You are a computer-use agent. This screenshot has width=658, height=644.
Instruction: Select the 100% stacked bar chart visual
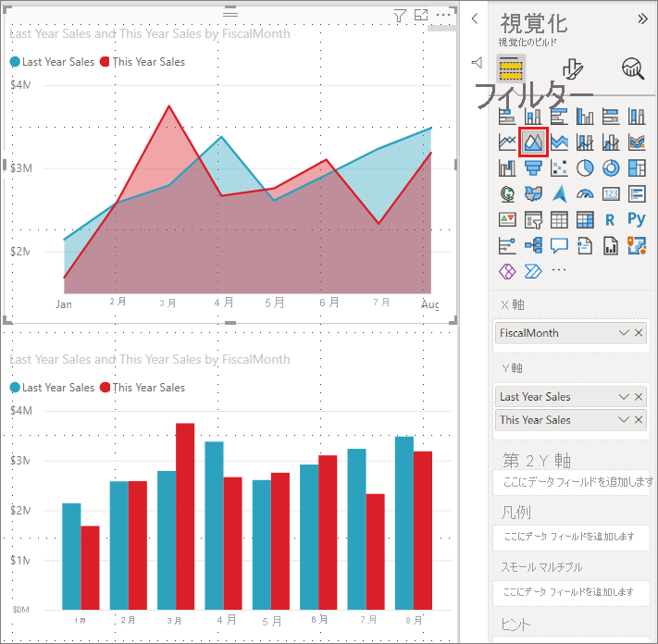tap(611, 117)
